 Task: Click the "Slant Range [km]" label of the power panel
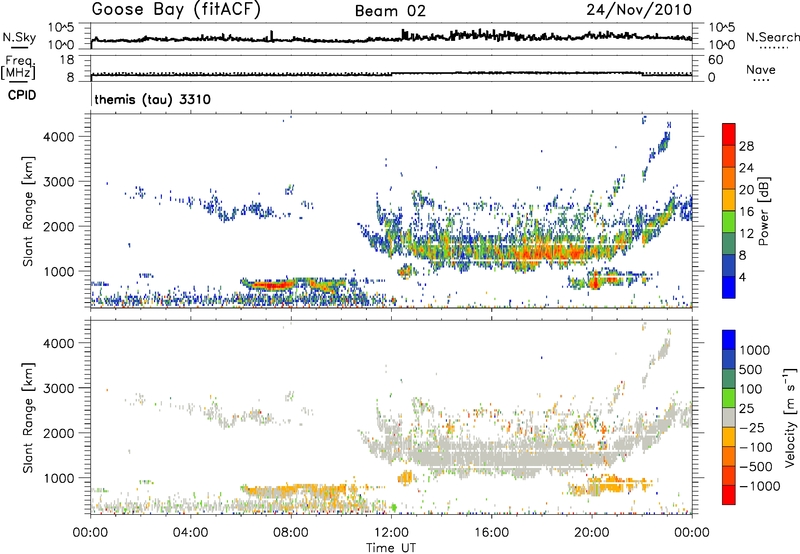coord(28,211)
